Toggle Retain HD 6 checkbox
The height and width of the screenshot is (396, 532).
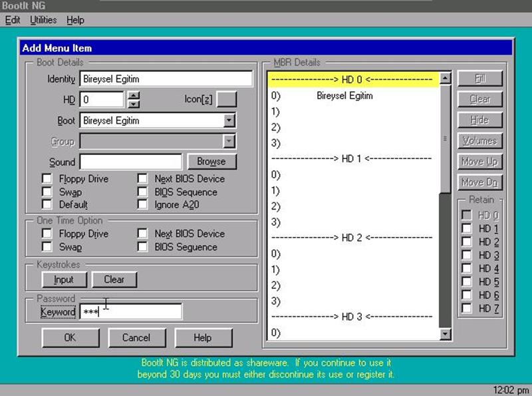467,295
